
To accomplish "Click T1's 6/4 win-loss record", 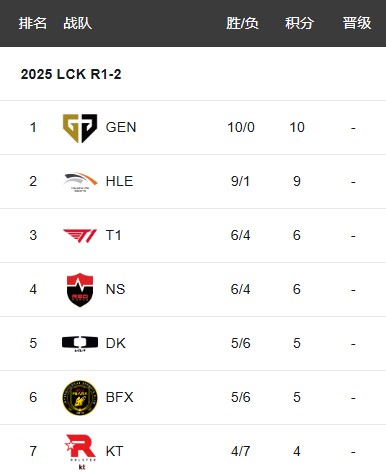I will pyautogui.click(x=240, y=235).
